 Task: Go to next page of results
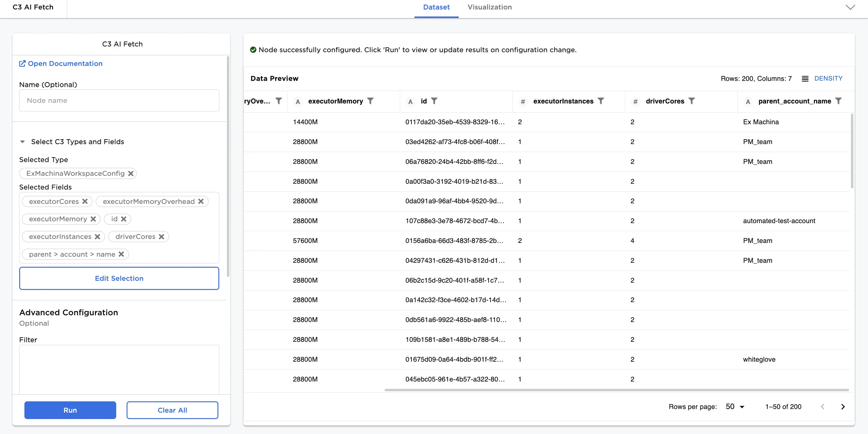tap(843, 407)
